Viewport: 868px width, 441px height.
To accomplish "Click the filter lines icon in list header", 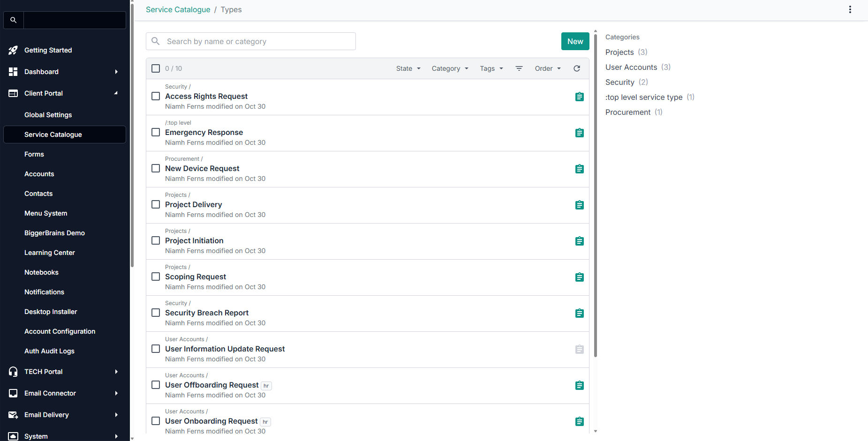I will (519, 68).
